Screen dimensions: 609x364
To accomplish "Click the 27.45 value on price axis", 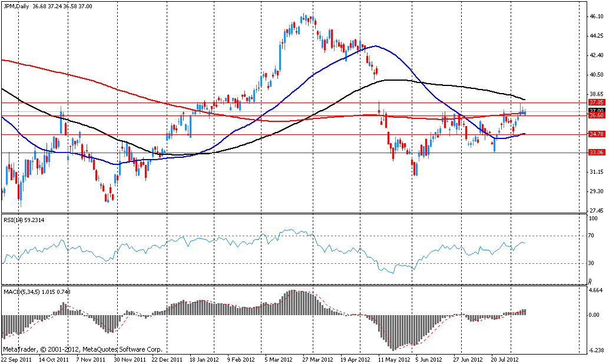I will [x=597, y=210].
